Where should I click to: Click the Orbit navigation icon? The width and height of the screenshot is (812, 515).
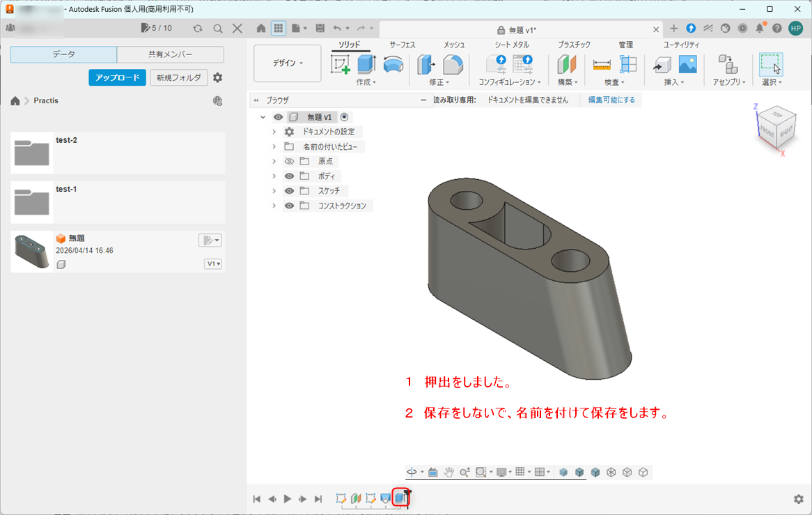[412, 472]
